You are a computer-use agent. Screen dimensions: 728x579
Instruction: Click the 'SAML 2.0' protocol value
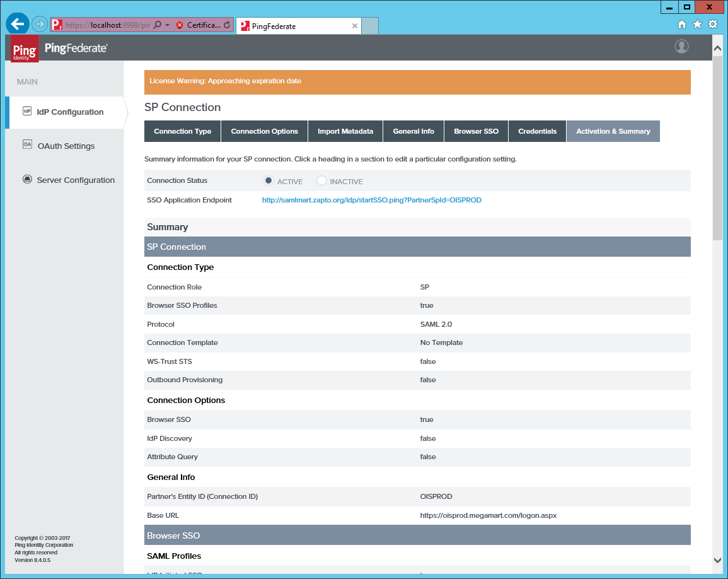(436, 324)
